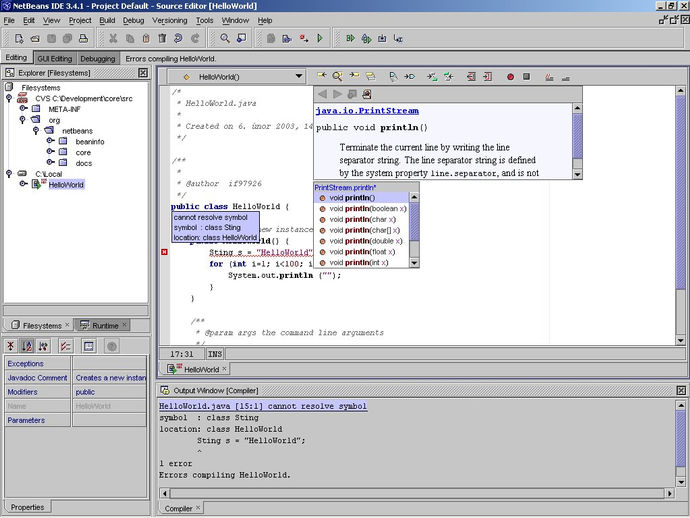Click the editor Find selection magnifier icon
Image resolution: width=690 pixels, height=518 pixels.
click(x=338, y=77)
